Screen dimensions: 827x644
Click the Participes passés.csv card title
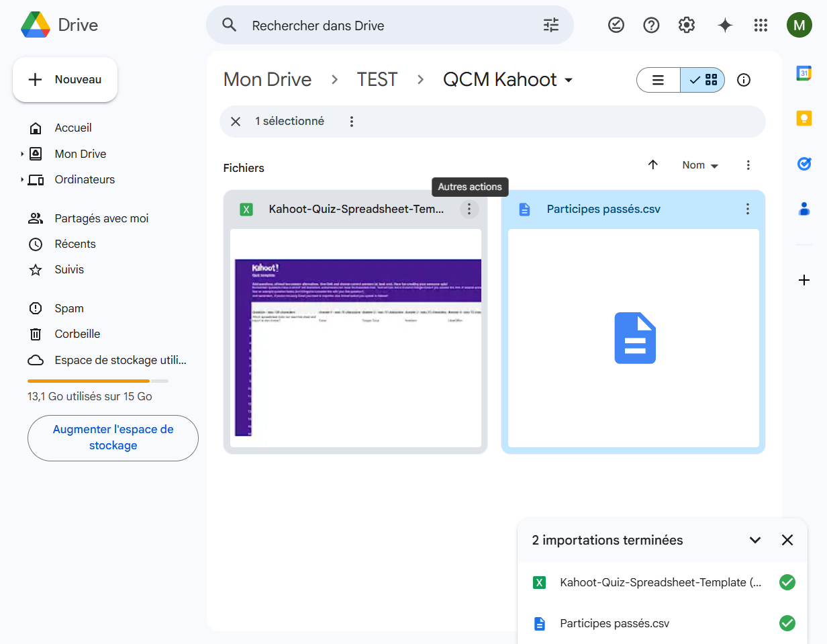pyautogui.click(x=603, y=210)
